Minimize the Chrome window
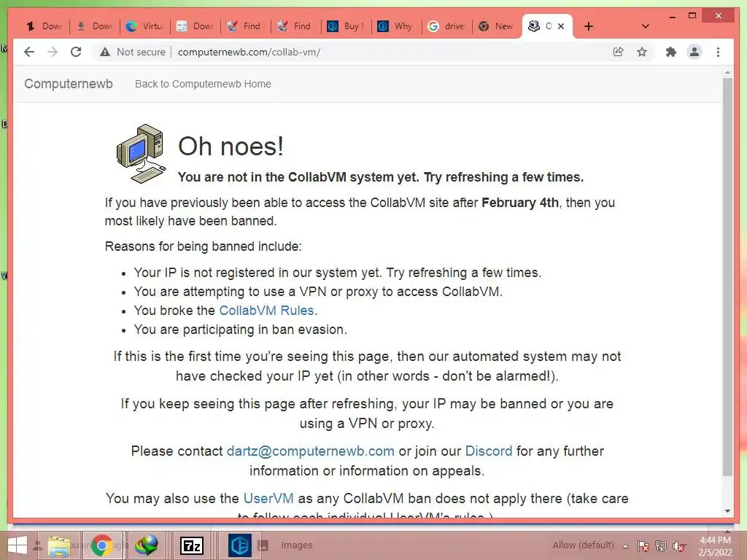 (x=672, y=16)
